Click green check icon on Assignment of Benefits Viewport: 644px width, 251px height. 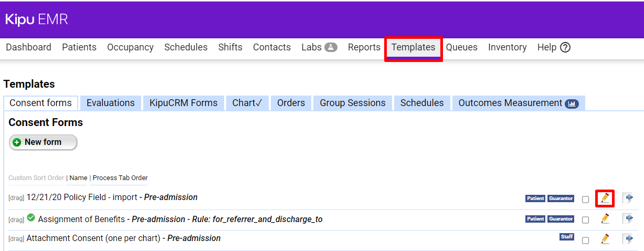tap(31, 218)
